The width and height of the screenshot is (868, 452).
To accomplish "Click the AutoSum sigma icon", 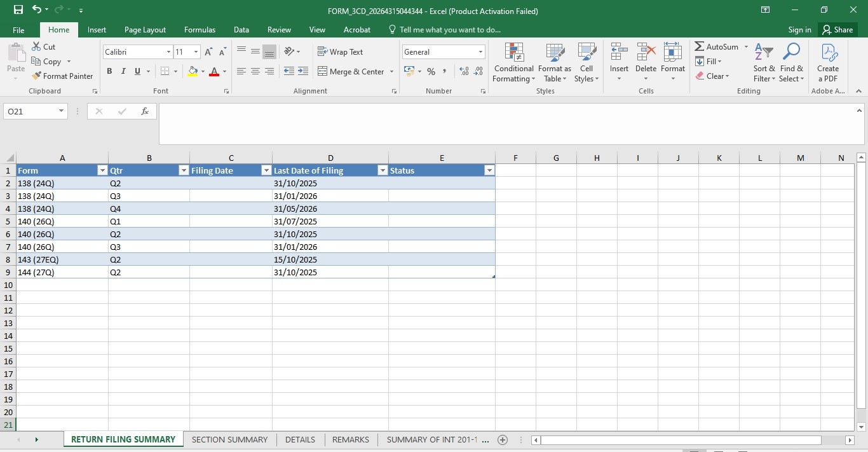I will pyautogui.click(x=699, y=46).
